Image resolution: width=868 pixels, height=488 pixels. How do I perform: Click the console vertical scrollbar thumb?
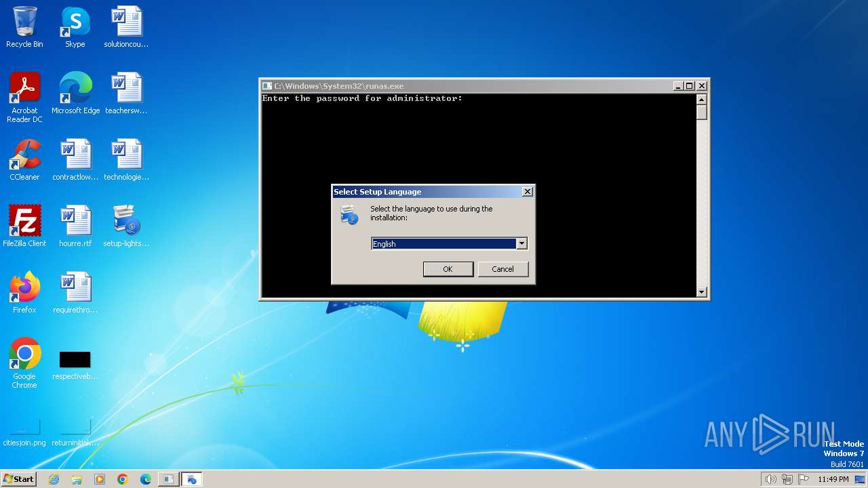pyautogui.click(x=702, y=113)
